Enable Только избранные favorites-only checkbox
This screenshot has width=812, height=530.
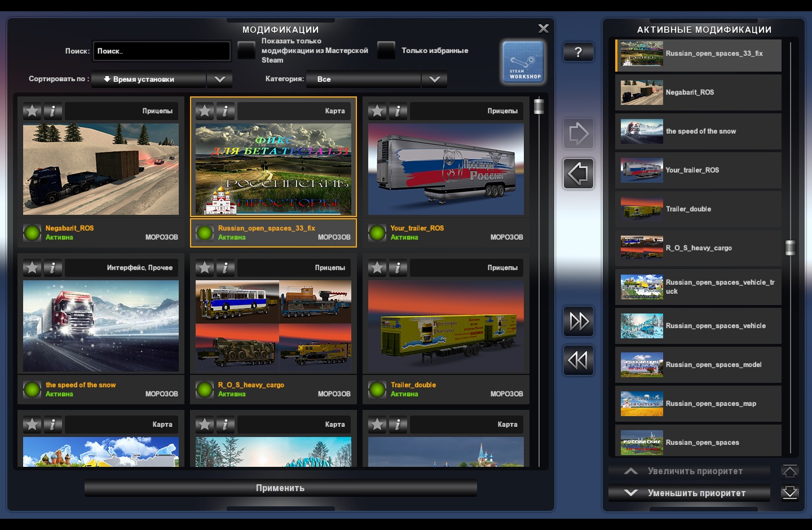coord(386,50)
